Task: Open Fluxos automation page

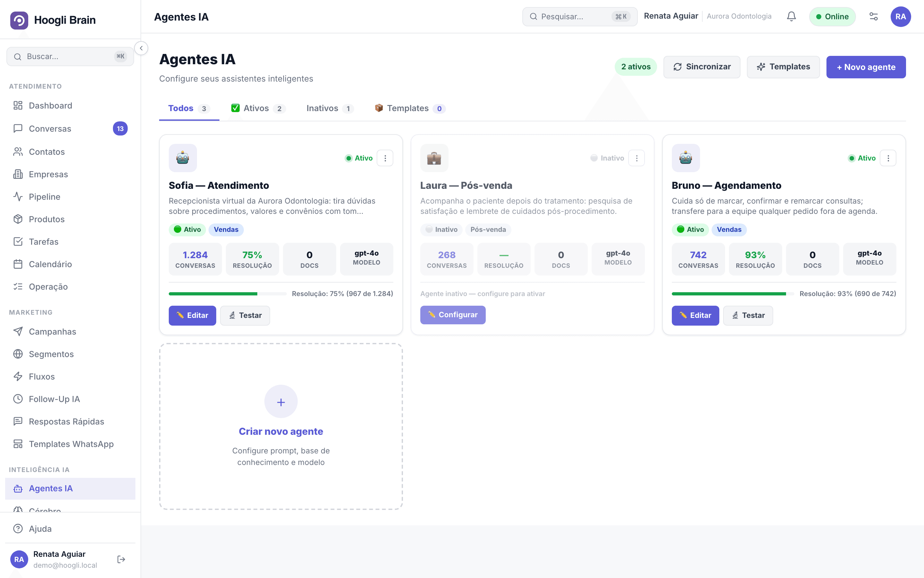Action: coord(70,377)
